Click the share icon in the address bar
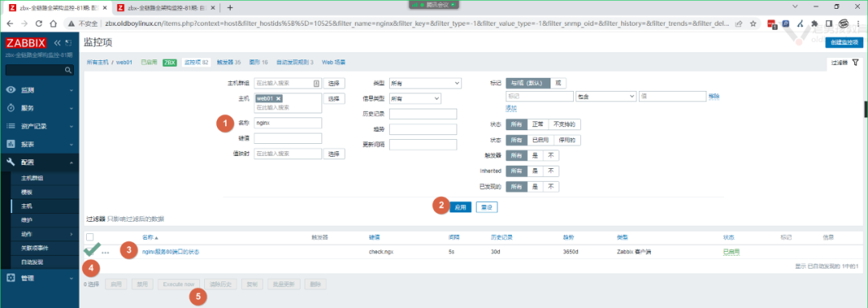The width and height of the screenshot is (868, 308). tap(739, 24)
